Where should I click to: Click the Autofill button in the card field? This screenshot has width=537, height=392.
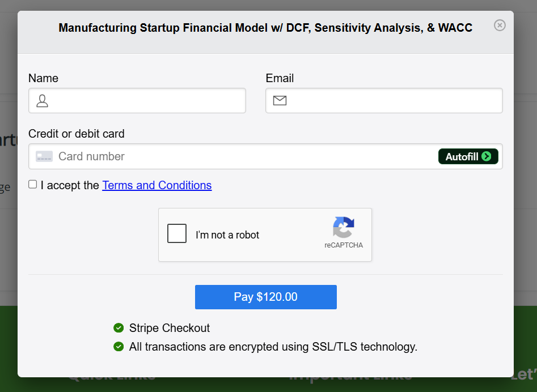click(468, 156)
